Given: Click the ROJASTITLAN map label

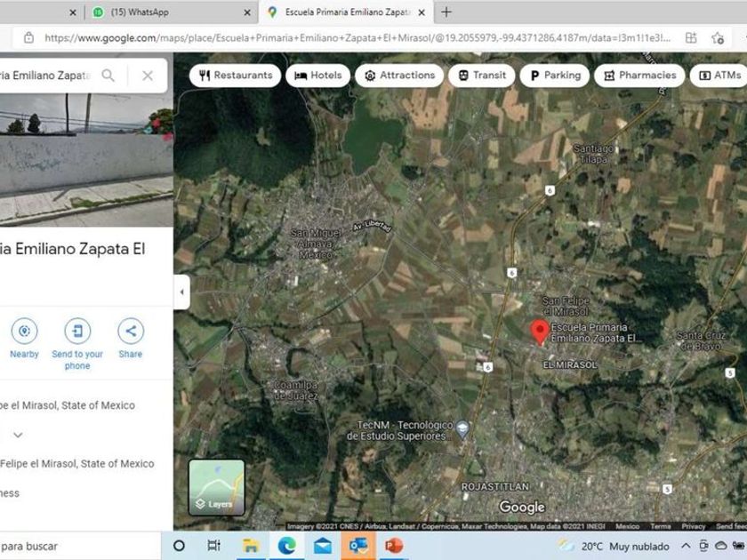Looking at the screenshot, I should (495, 487).
